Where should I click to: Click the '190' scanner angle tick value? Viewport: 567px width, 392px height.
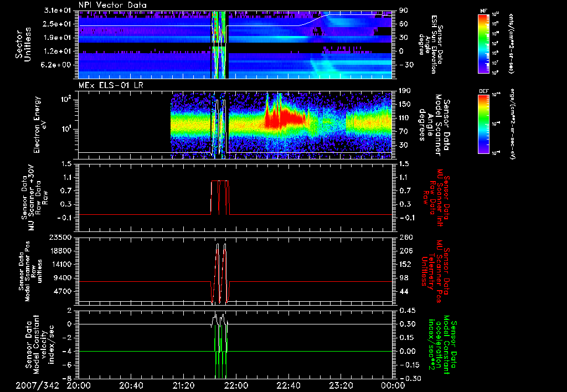405,91
